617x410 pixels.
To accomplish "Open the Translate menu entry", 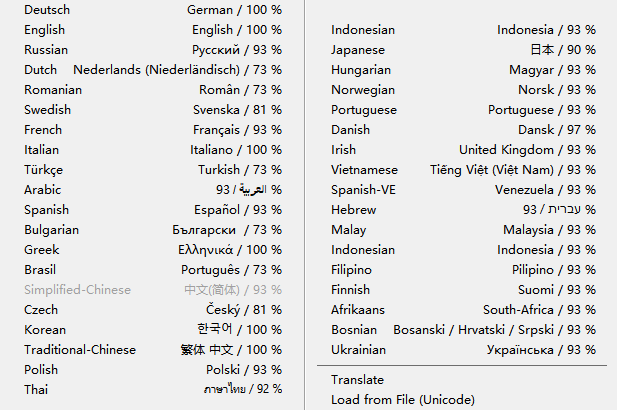I will pos(357,380).
